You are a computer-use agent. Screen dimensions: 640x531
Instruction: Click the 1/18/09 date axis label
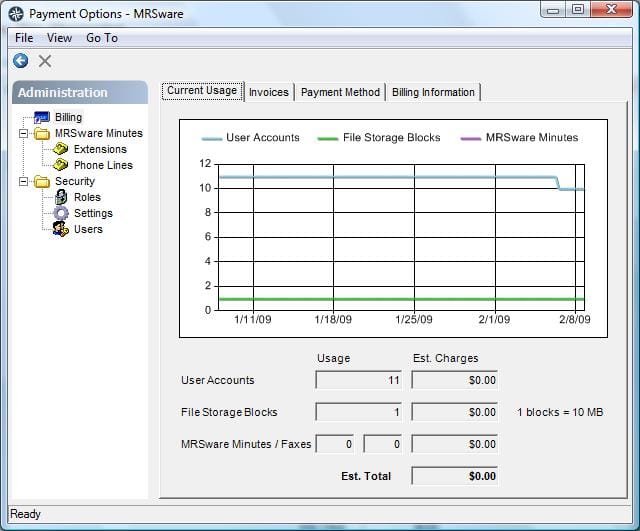[x=333, y=319]
